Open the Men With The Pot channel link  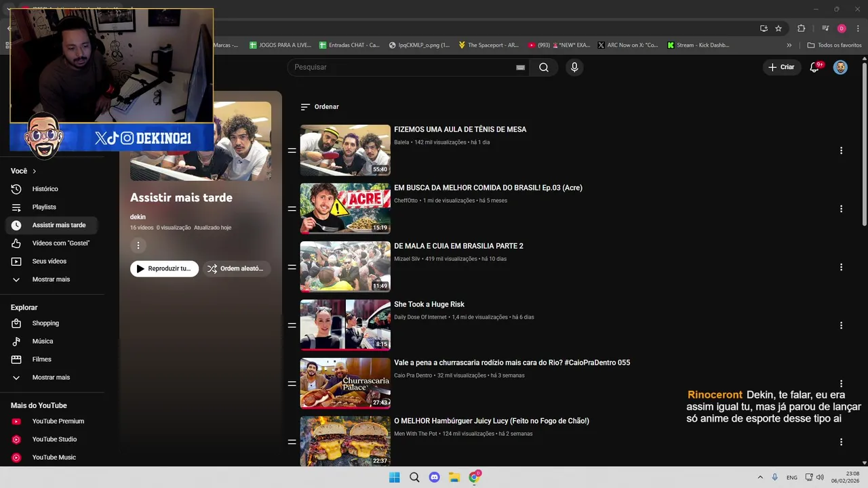pyautogui.click(x=416, y=434)
